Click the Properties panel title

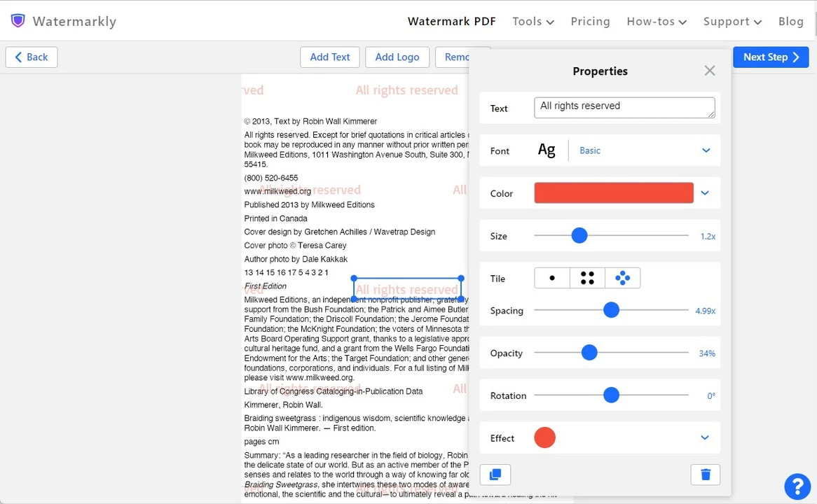(x=600, y=71)
